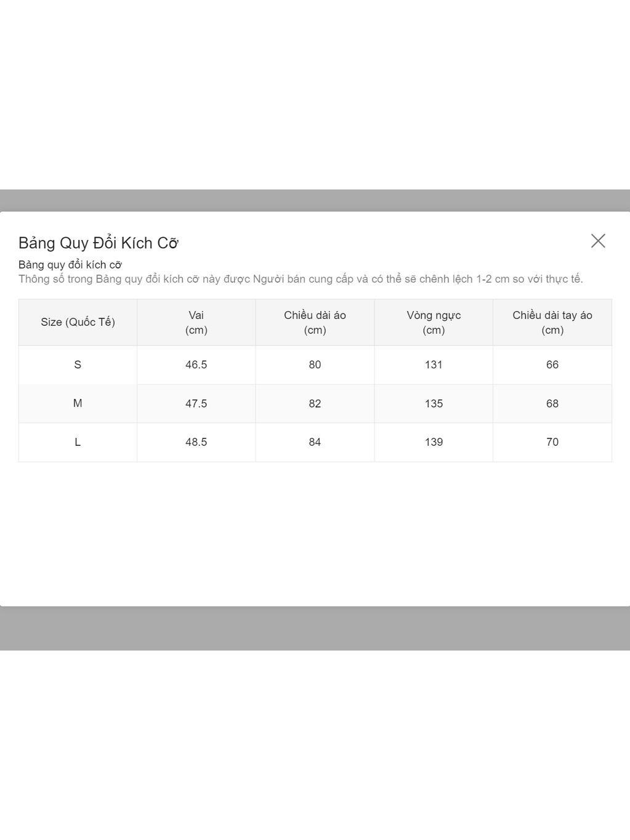Click the "Vai (cm)" column header

[196, 322]
